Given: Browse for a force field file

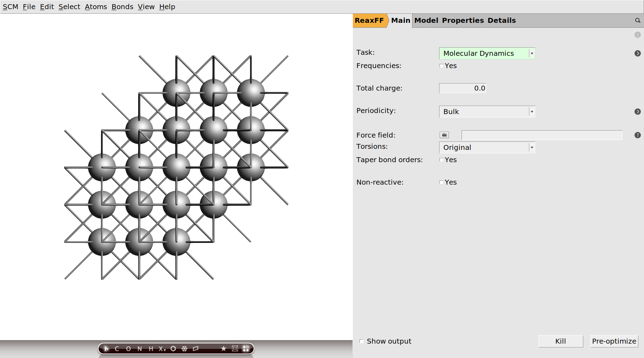Looking at the screenshot, I should (444, 135).
